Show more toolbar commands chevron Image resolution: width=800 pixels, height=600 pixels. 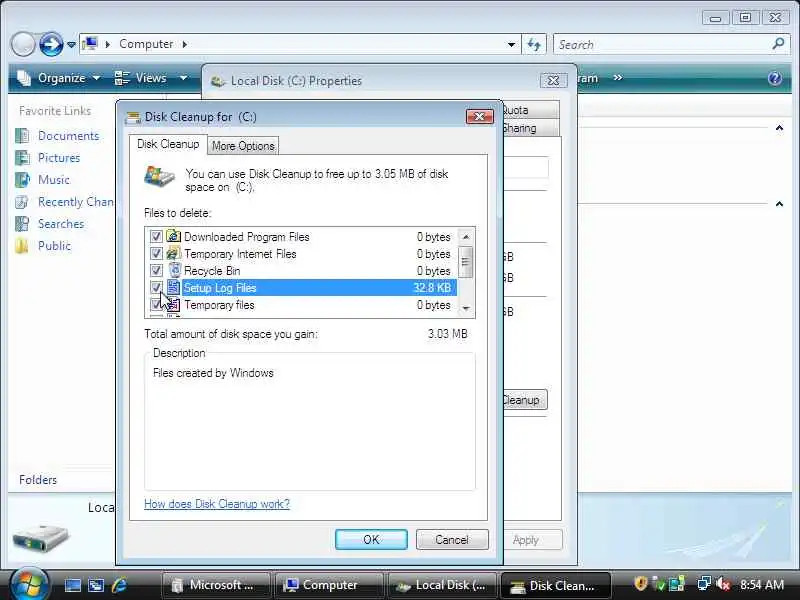pos(618,78)
